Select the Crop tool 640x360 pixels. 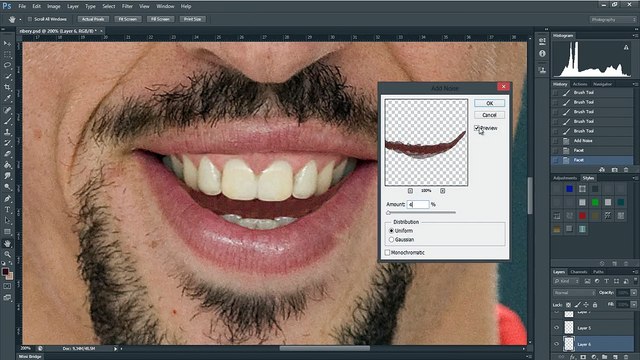[7, 87]
